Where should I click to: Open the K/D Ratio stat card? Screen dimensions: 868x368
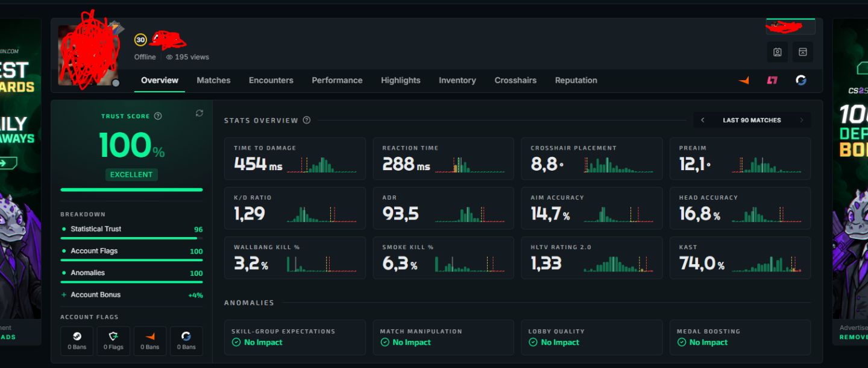tap(295, 208)
